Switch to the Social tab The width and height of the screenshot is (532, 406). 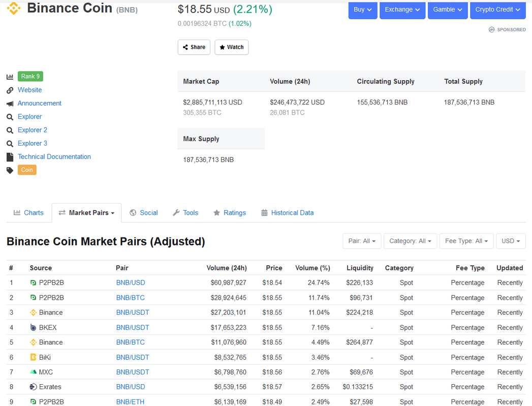(144, 213)
